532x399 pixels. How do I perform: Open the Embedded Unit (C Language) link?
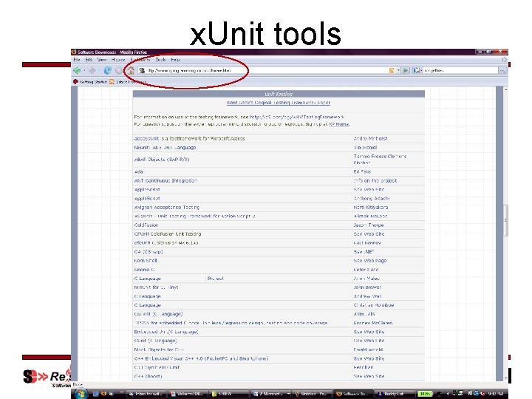[166, 332]
